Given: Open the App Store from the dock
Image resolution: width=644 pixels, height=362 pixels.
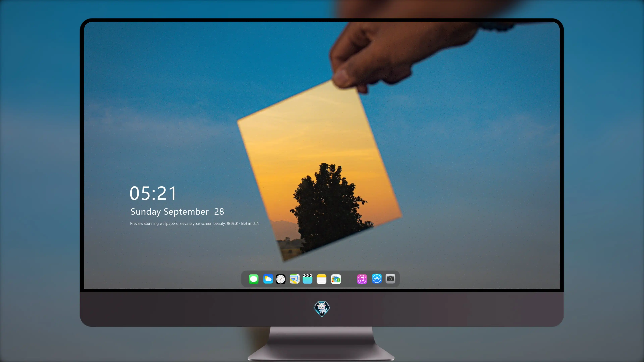Looking at the screenshot, I should tap(377, 279).
